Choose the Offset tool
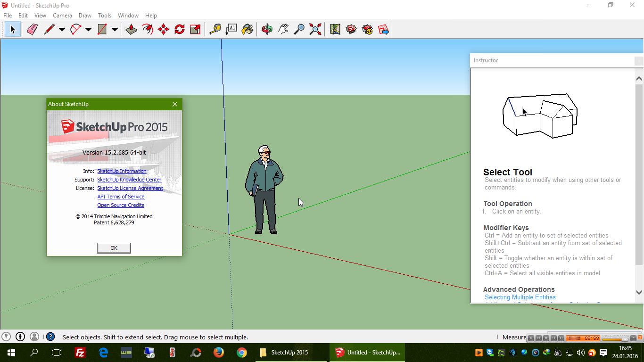 coord(148,29)
